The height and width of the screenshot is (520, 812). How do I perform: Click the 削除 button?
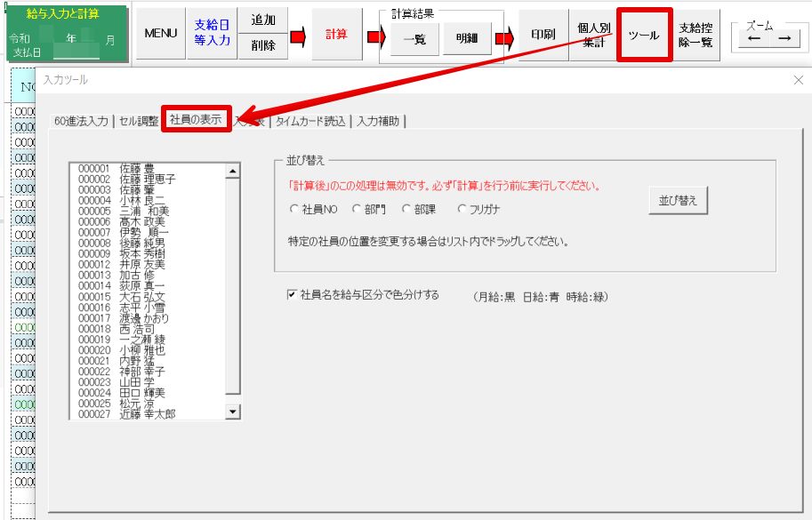coord(263,46)
